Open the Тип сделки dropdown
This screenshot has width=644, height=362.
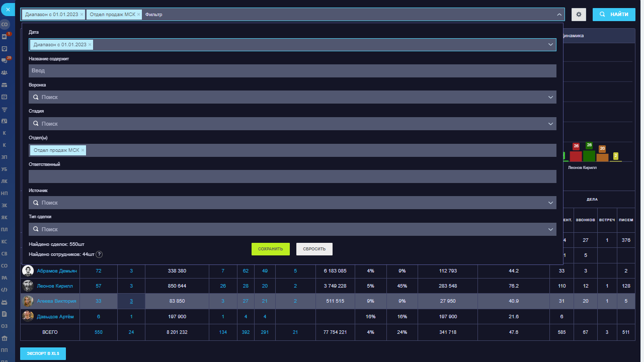(x=550, y=229)
